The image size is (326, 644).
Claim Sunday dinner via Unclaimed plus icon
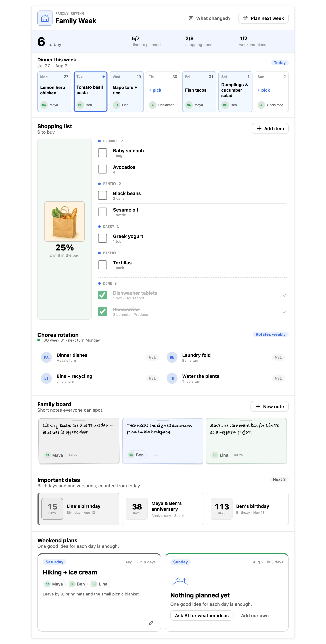(261, 105)
